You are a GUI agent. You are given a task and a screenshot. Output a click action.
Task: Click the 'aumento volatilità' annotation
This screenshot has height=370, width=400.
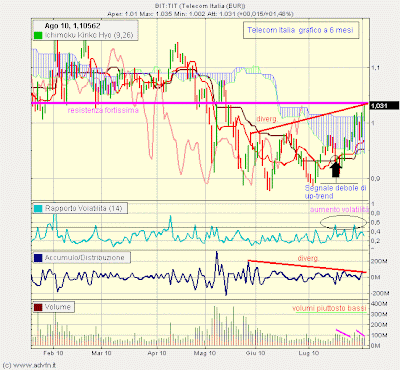[x=339, y=210]
